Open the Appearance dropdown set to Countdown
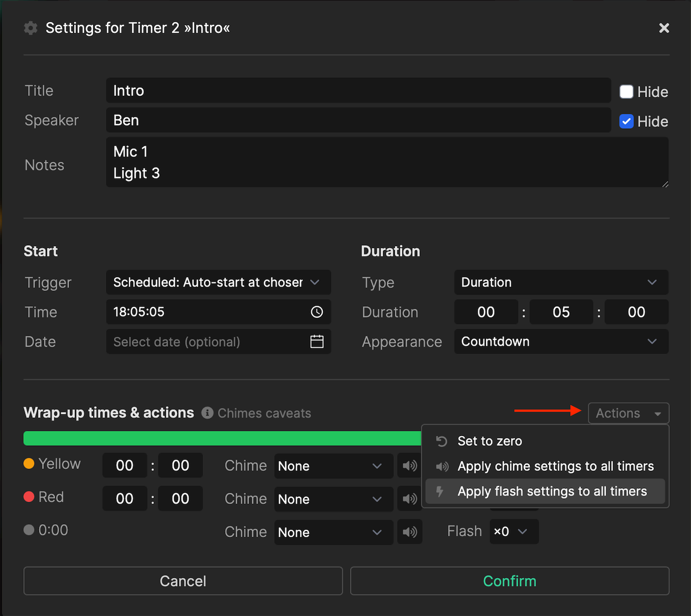 coord(561,341)
